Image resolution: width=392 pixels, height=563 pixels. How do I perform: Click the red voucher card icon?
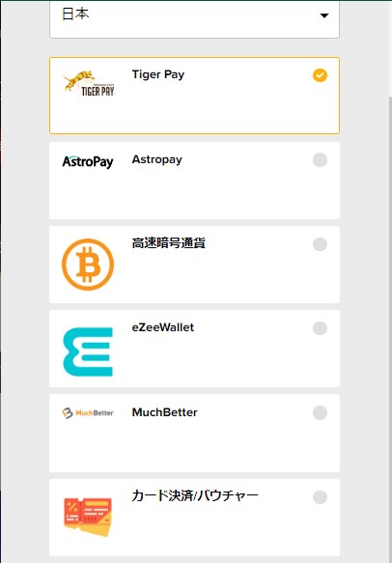pos(88,517)
